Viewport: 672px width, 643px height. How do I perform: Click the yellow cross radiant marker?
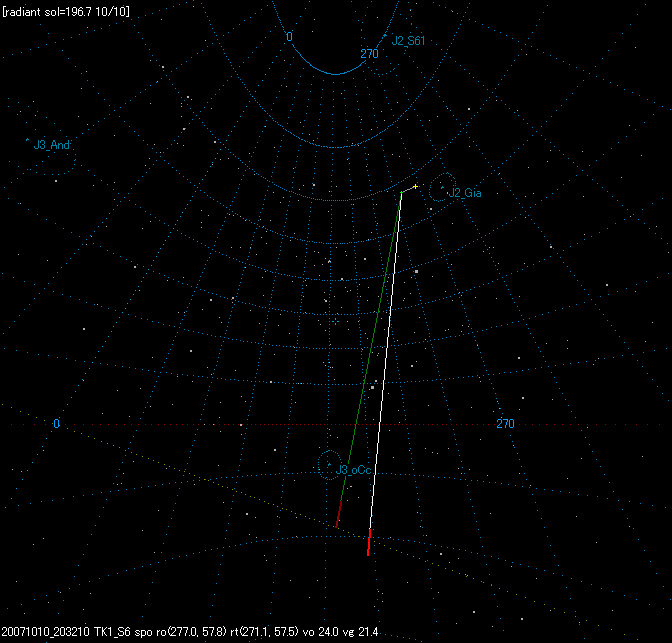[415, 186]
